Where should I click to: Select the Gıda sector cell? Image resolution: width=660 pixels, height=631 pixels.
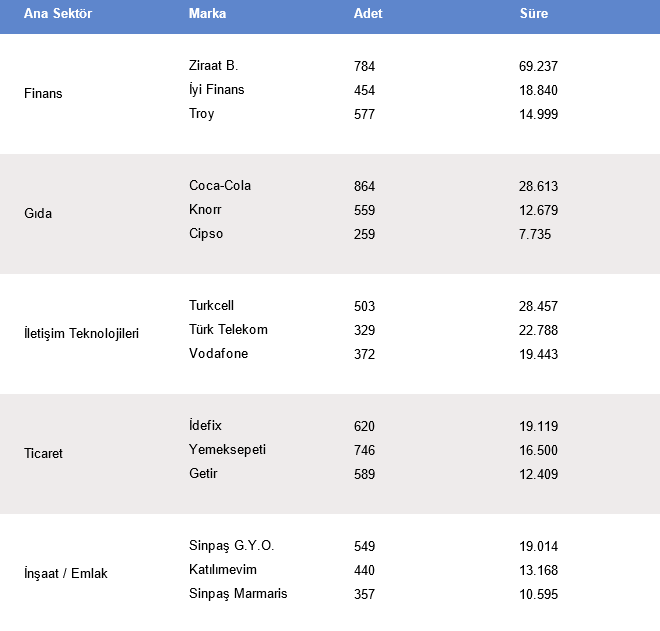[38, 214]
